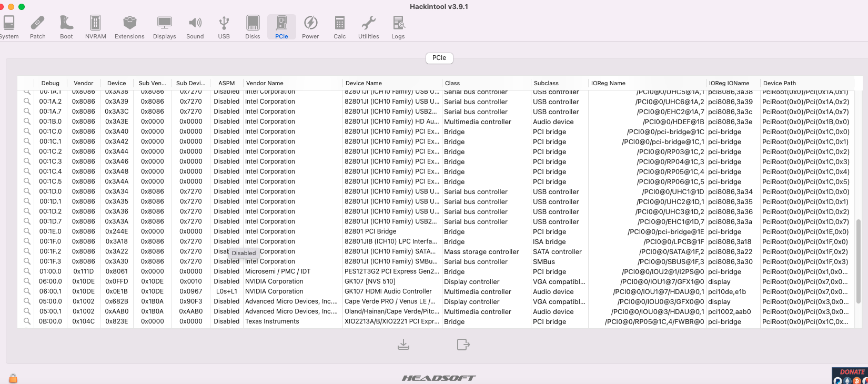
Task: Click the magnifier icon for device 00:1B.0
Action: coord(27,122)
